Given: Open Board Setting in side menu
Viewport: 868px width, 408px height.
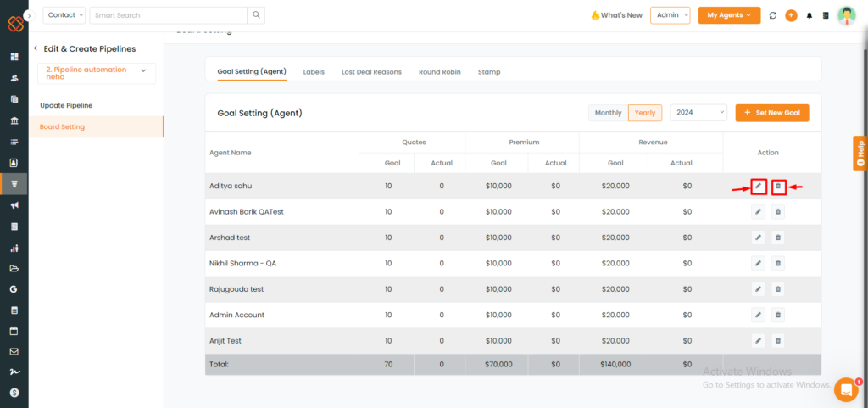Looking at the screenshot, I should (97, 126).
